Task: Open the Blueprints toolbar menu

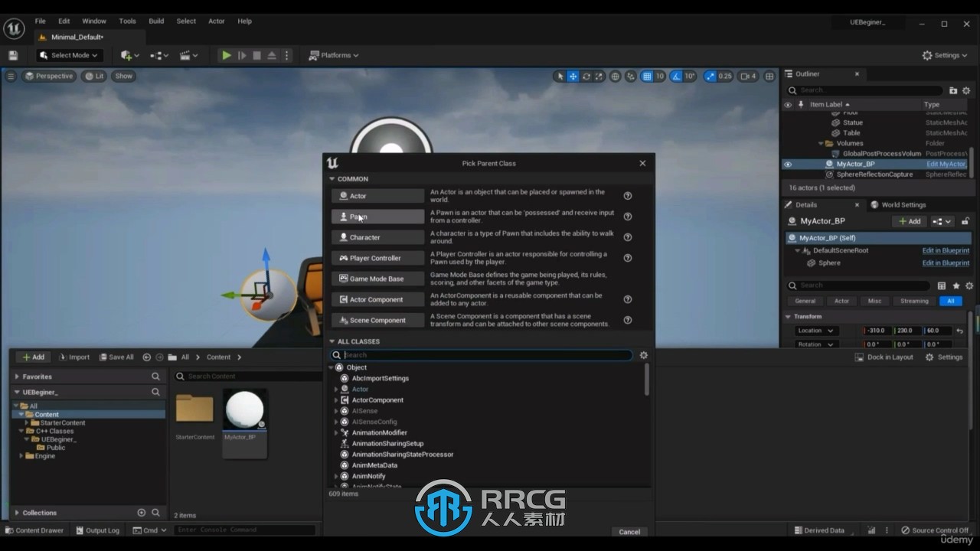Action: coord(158,55)
